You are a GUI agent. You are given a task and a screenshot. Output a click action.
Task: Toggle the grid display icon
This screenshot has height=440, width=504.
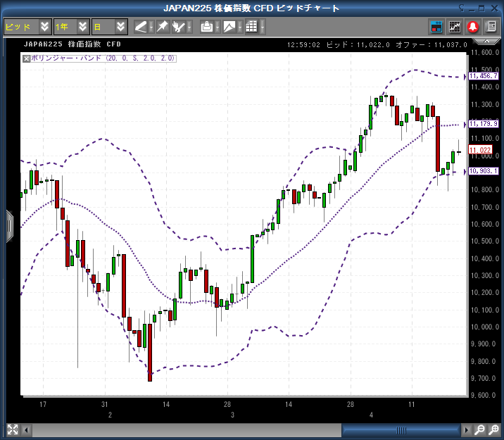(x=251, y=27)
